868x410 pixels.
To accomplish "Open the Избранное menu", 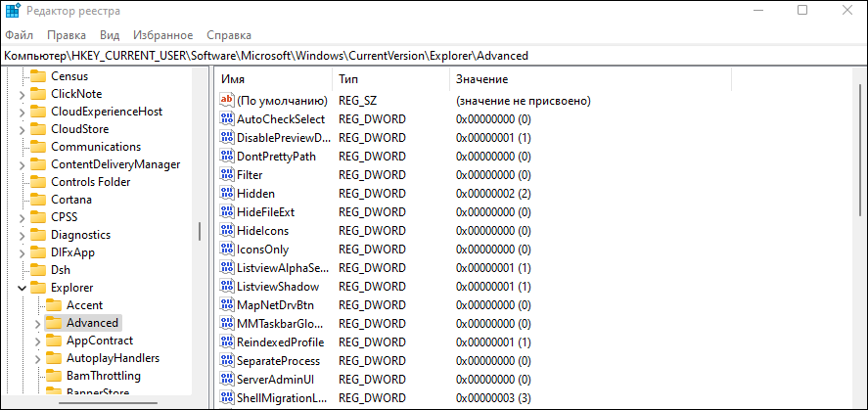I will pos(162,35).
